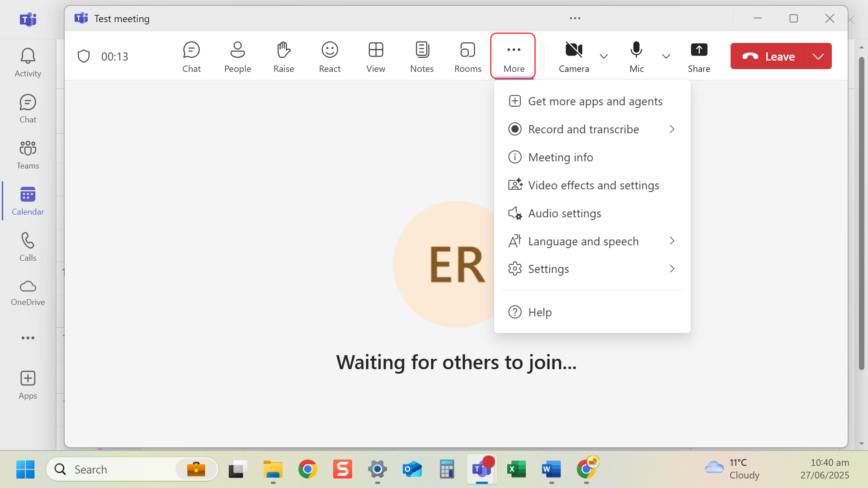This screenshot has height=488, width=868.
Task: Open Teams in the left sidebar
Action: click(28, 155)
